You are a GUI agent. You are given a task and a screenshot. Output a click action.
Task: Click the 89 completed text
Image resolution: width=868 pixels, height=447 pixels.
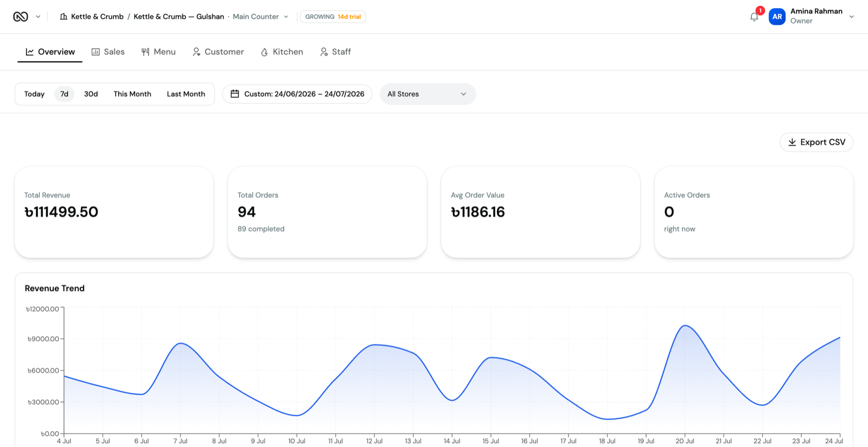coord(261,229)
